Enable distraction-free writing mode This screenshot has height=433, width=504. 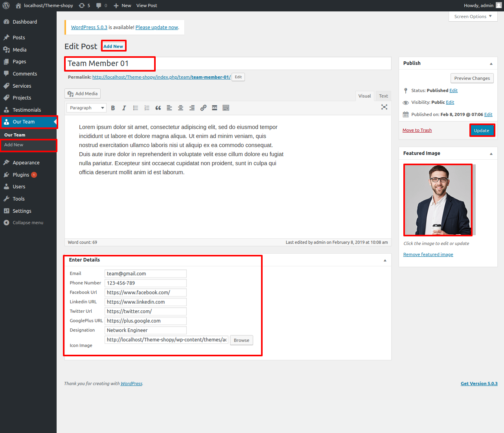pyautogui.click(x=384, y=107)
